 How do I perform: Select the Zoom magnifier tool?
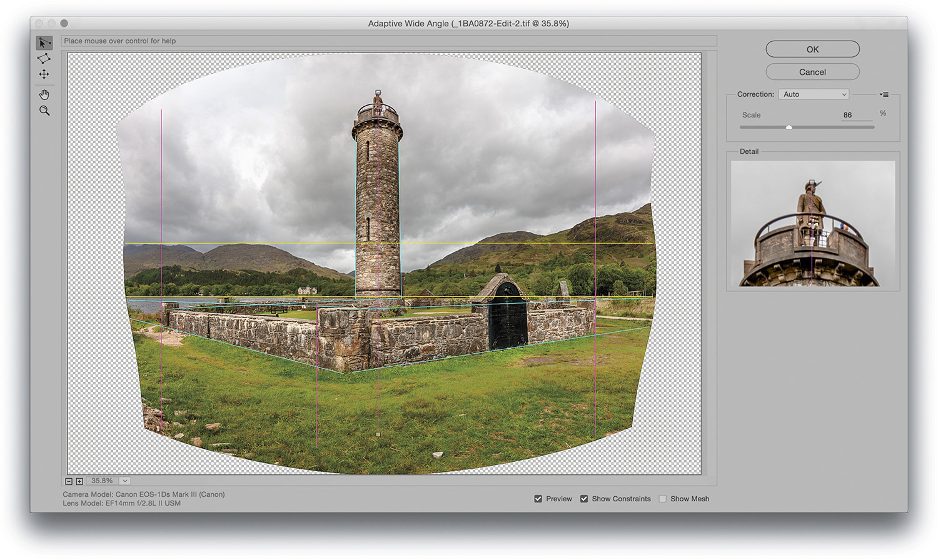coord(44,111)
